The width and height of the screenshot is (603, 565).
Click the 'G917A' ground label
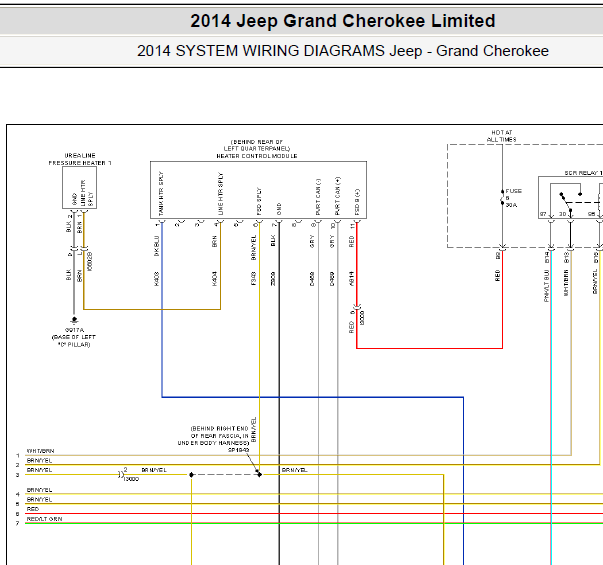[x=75, y=330]
